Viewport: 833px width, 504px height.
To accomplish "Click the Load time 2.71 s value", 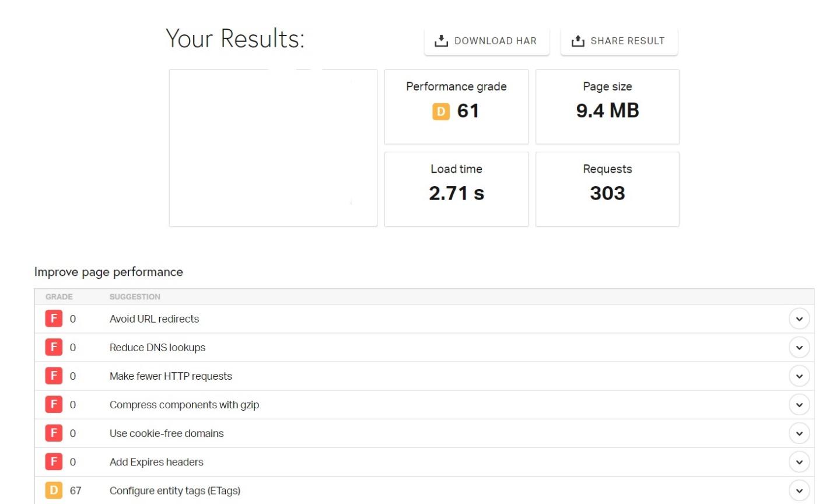I will click(456, 193).
